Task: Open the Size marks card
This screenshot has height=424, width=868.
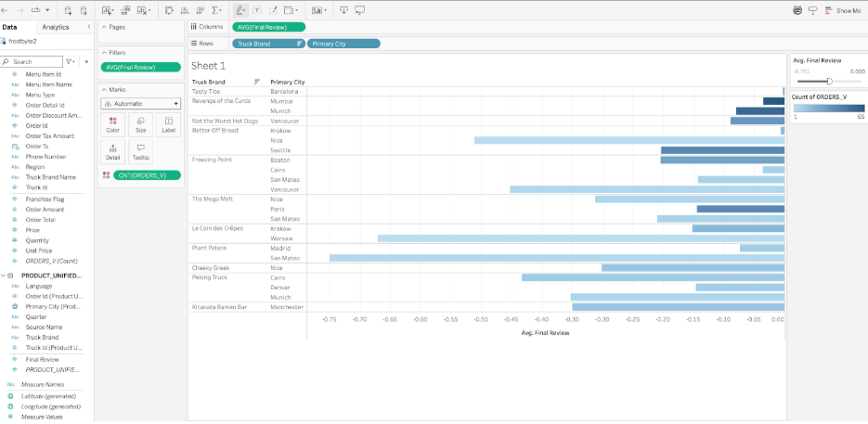Action: 141,123
